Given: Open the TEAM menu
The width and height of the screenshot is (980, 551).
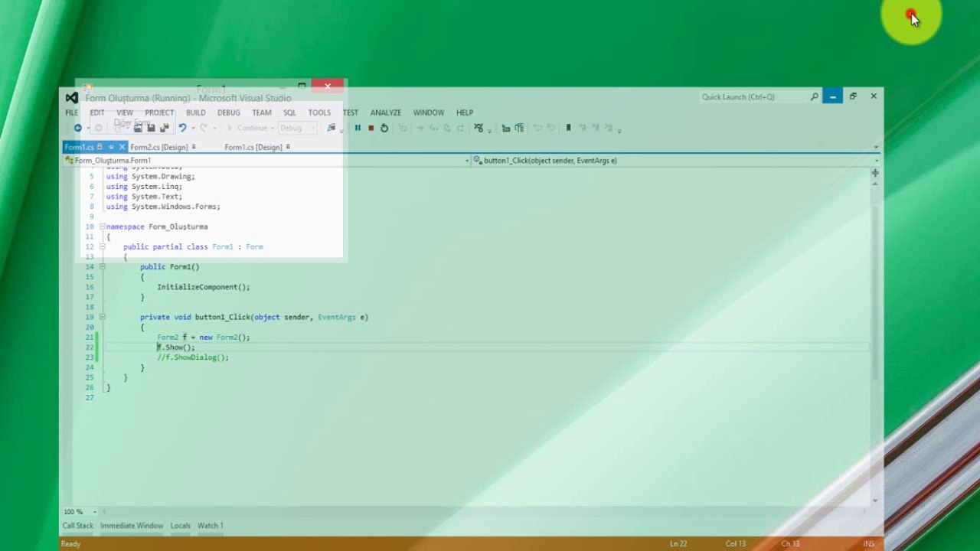Looking at the screenshot, I should tap(262, 112).
